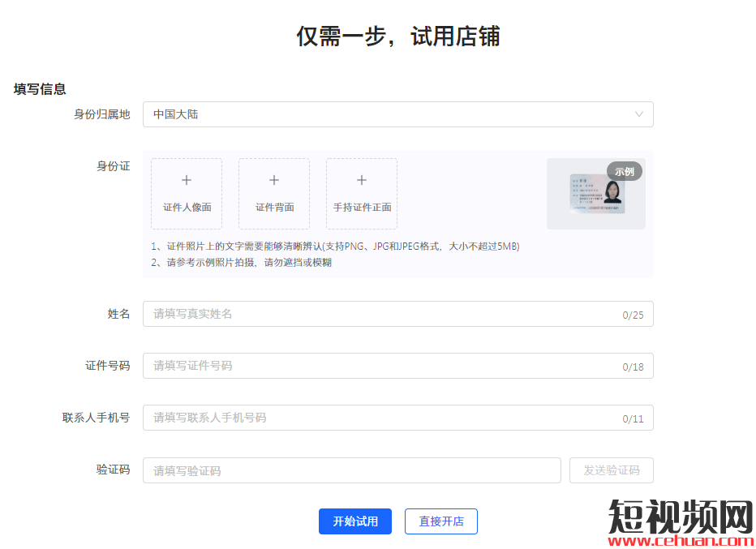756x549 pixels.
Task: Upload photo via 手持证件正面 plus icon
Action: coord(362,180)
